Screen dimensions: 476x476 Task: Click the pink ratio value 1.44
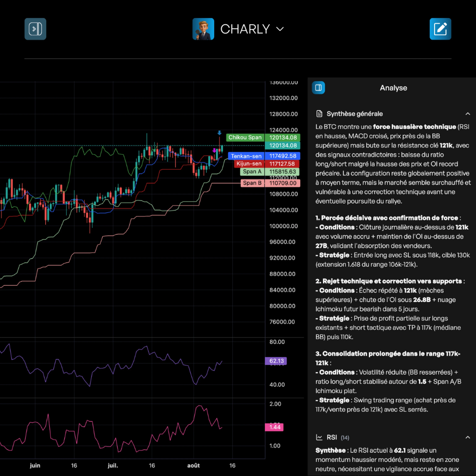tap(274, 427)
